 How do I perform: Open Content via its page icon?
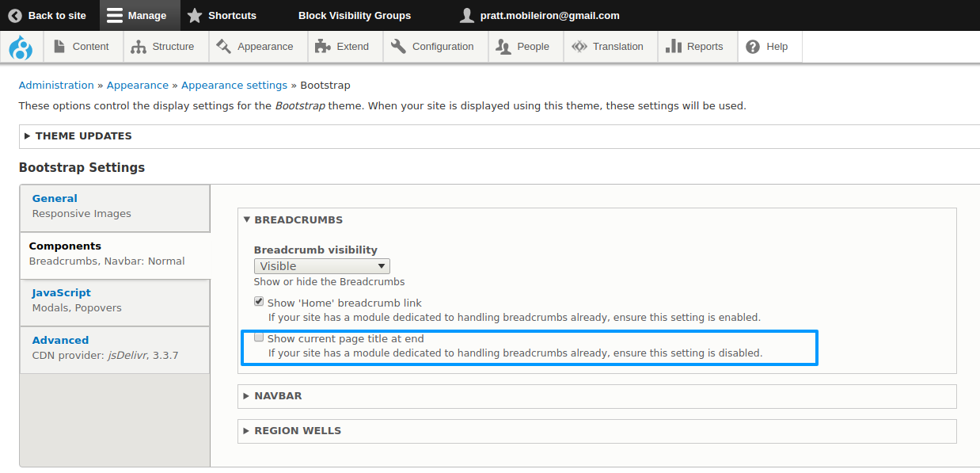[59, 47]
